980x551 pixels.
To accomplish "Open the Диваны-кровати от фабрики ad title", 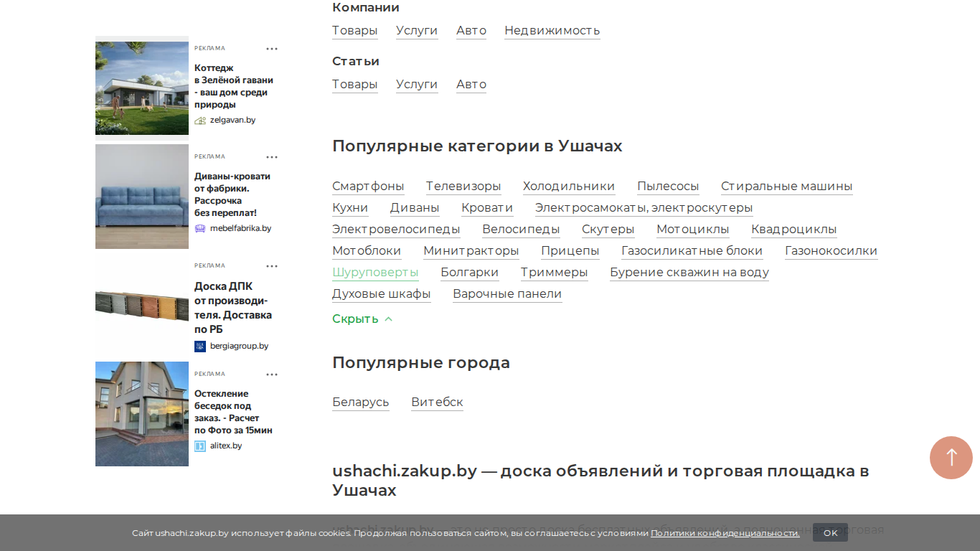I will click(232, 194).
